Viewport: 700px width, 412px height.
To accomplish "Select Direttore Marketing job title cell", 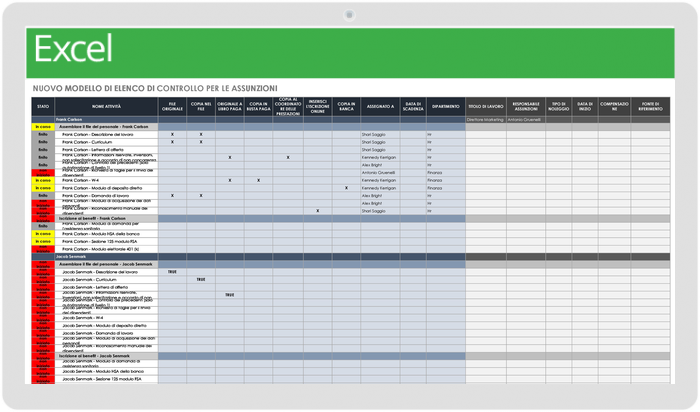I will (x=486, y=120).
